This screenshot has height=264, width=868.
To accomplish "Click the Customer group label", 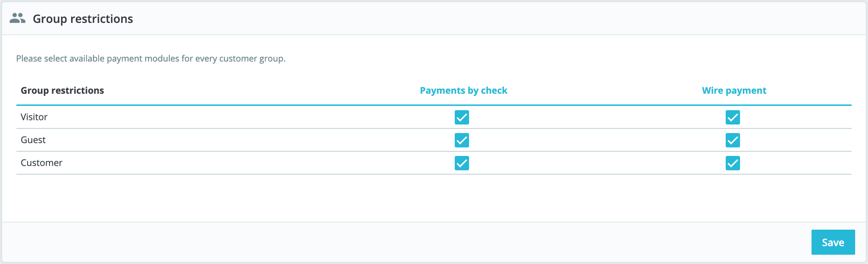I will point(41,163).
